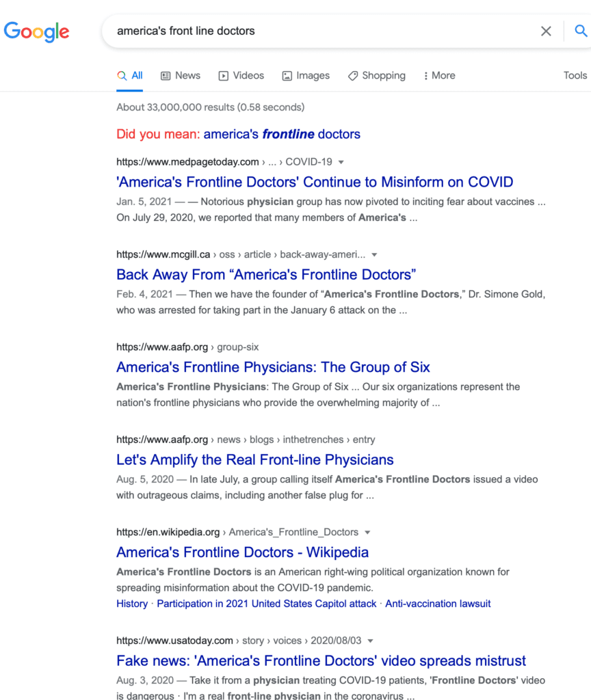591x700 pixels.
Task: Open the mcgill.ca result options arrow
Action: 374,254
